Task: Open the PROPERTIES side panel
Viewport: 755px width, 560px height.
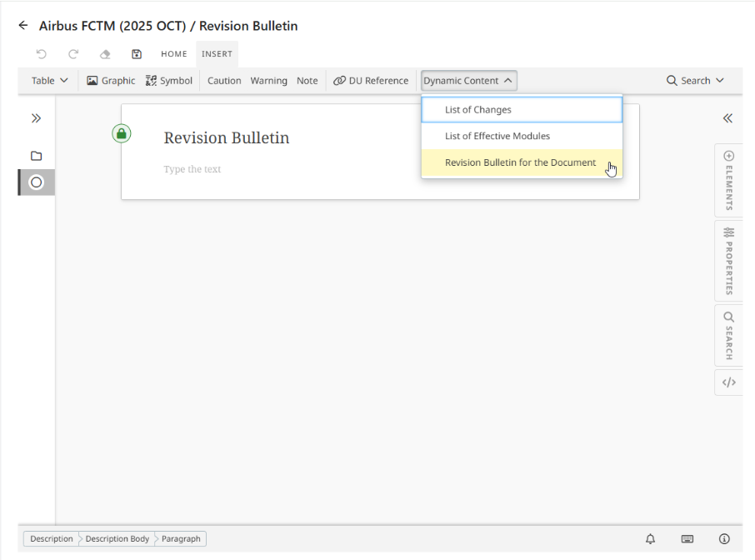Action: pos(728,261)
